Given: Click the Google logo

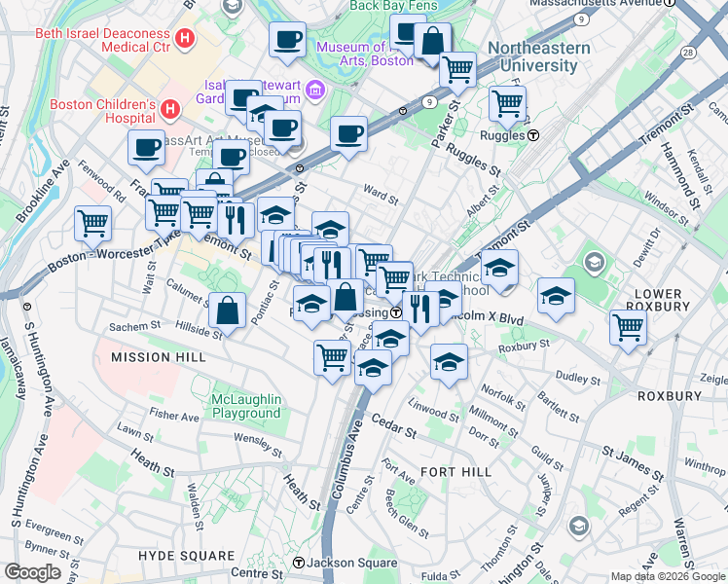Looking at the screenshot, I should pyautogui.click(x=33, y=572).
